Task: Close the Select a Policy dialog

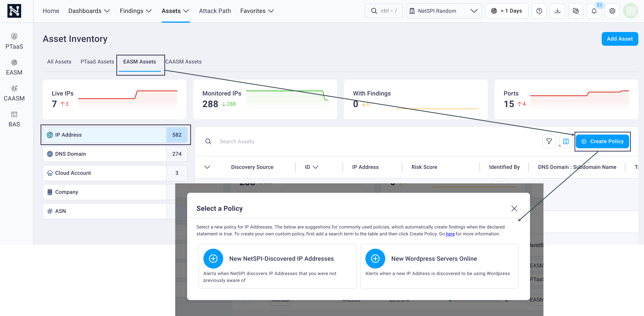Action: [x=514, y=209]
